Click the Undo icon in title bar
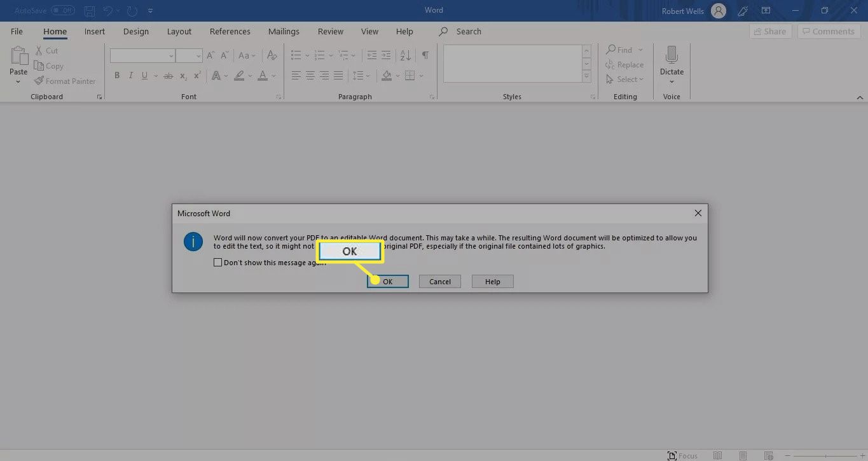The image size is (868, 461). (x=108, y=11)
